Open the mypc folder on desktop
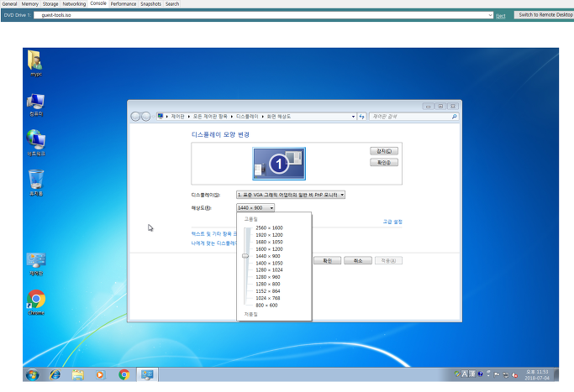Viewport: 574px width, 392px height. tap(35, 63)
